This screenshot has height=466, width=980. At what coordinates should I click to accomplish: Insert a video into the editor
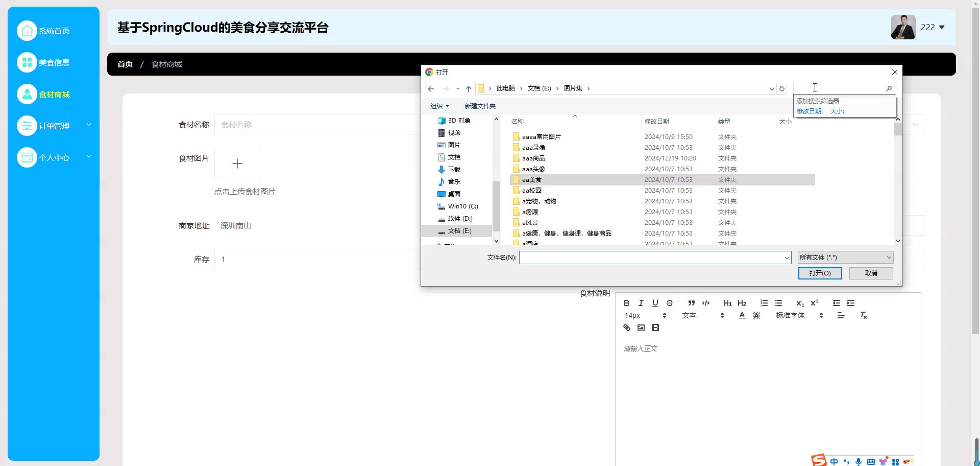click(655, 328)
